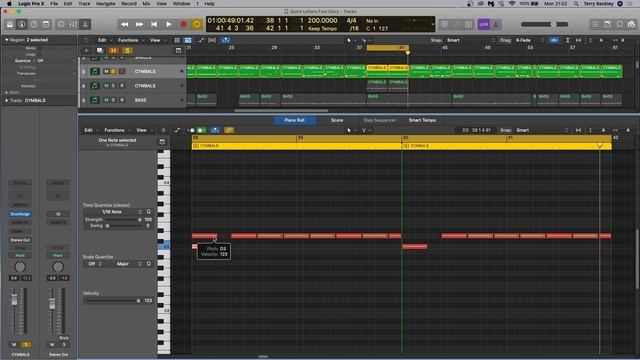Toggle waveform zoom button in tracks area
The height and width of the screenshot is (360, 640).
click(554, 40)
